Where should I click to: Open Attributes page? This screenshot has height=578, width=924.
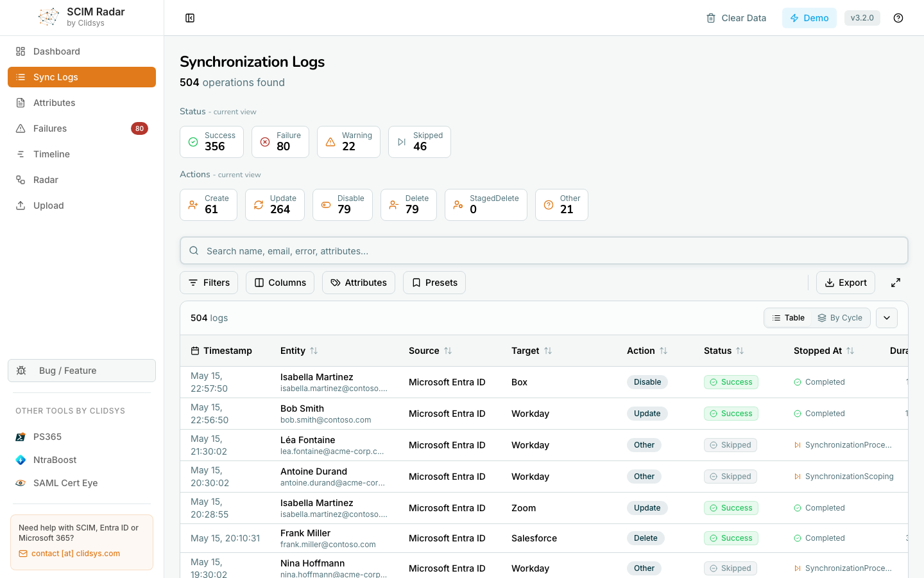click(81, 103)
